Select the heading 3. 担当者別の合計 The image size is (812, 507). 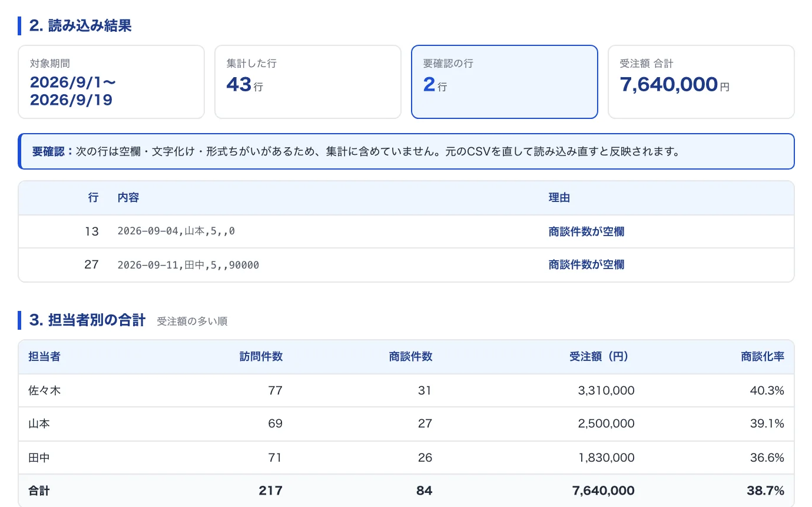click(x=87, y=320)
